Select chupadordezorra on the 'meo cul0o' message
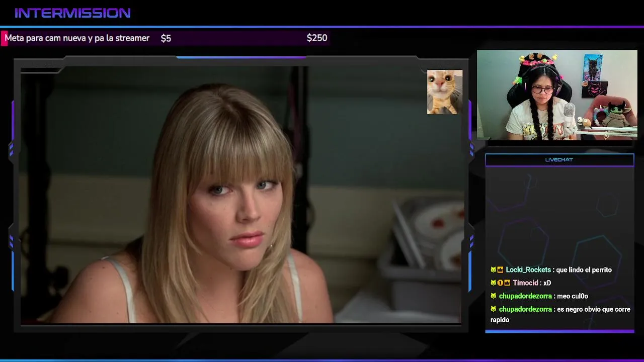The height and width of the screenshot is (362, 644). (525, 296)
